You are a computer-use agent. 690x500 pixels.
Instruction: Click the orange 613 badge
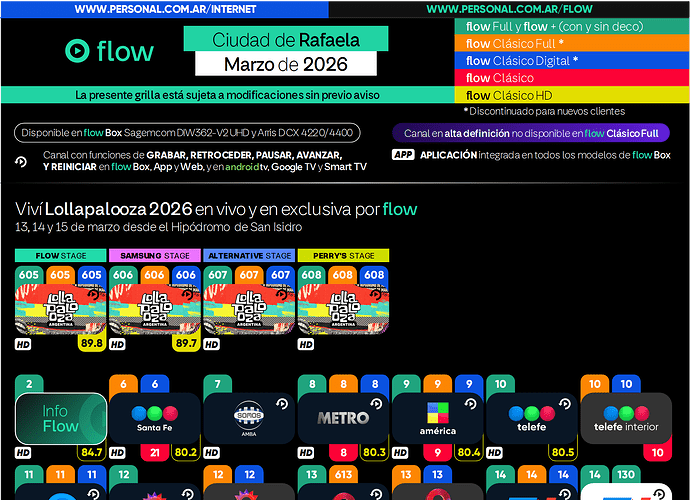point(343,474)
